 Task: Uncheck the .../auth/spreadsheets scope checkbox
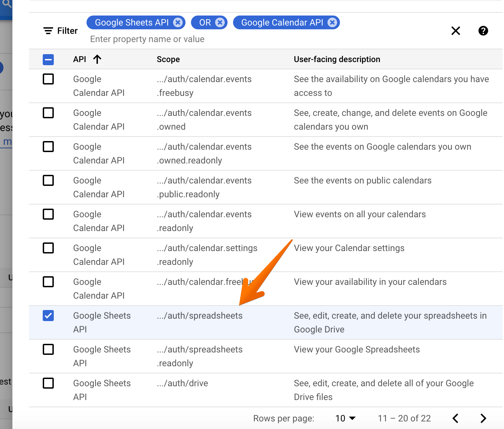tap(48, 316)
